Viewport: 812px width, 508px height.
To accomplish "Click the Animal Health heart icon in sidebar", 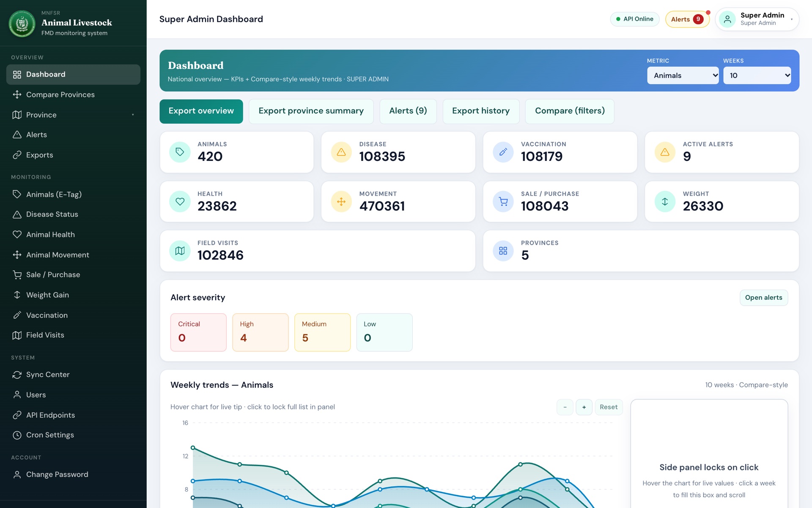I will coord(17,235).
